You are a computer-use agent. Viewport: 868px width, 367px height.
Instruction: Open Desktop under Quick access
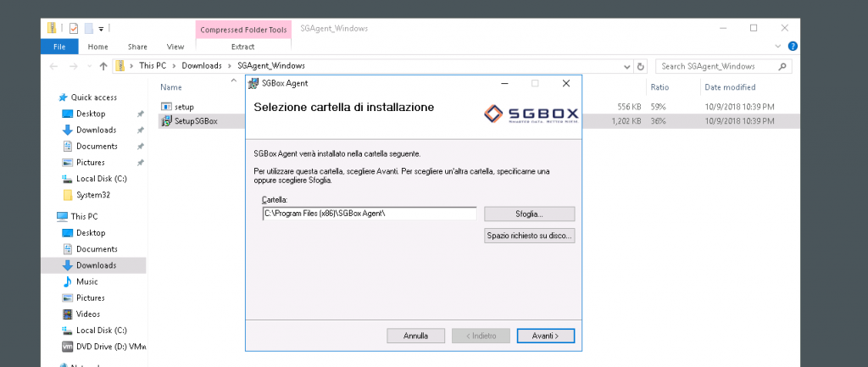pyautogui.click(x=91, y=114)
